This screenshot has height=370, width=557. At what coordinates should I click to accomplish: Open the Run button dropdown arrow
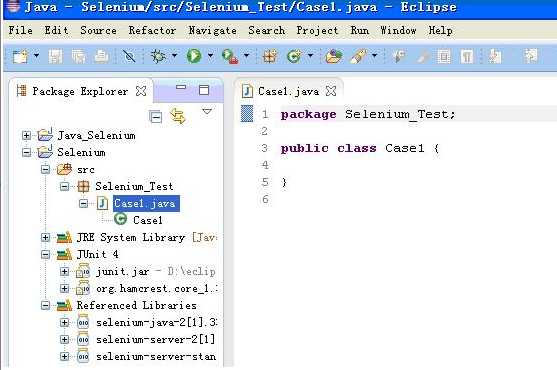(x=210, y=55)
